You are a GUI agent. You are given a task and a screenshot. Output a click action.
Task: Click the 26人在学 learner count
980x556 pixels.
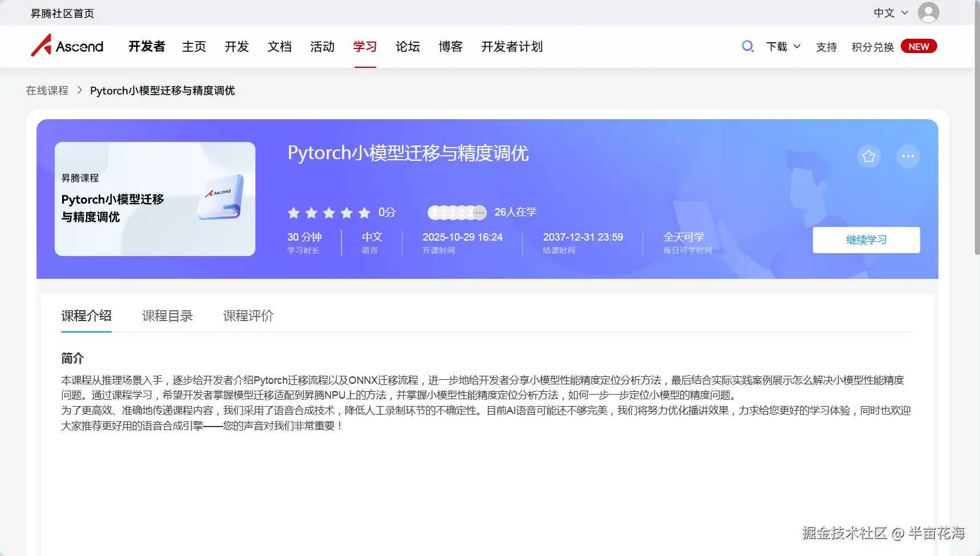coord(515,212)
